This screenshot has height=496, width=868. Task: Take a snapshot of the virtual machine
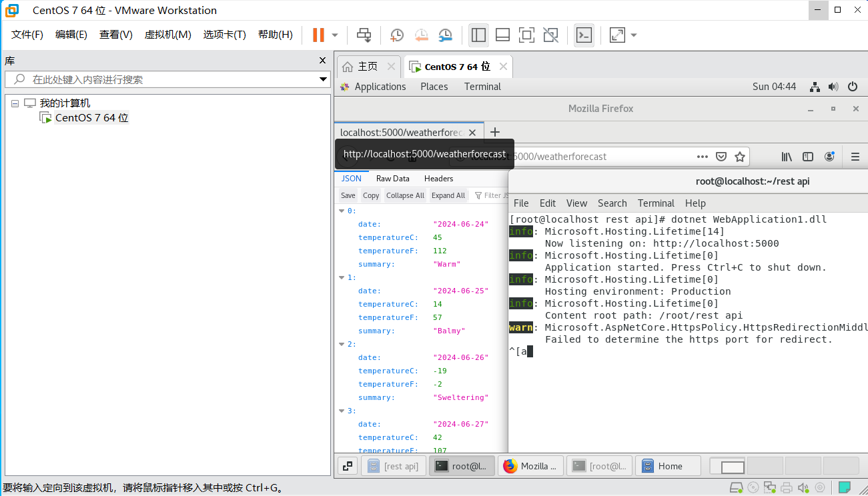pos(396,35)
